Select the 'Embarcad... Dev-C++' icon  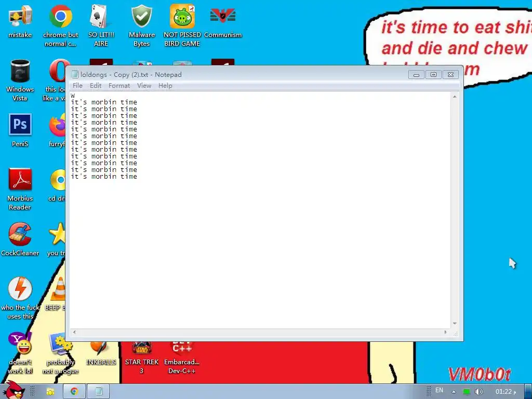point(182,357)
